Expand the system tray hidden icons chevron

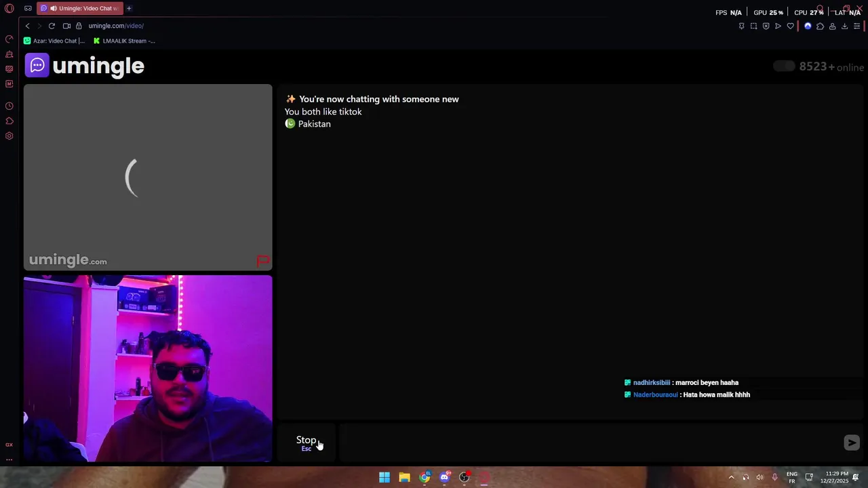[x=731, y=477]
